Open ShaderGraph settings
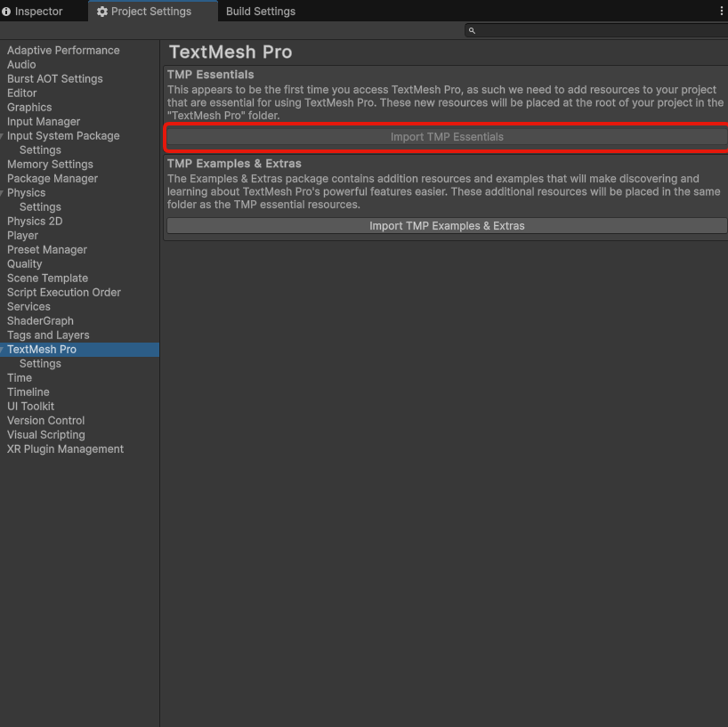This screenshot has height=727, width=728. (40, 321)
